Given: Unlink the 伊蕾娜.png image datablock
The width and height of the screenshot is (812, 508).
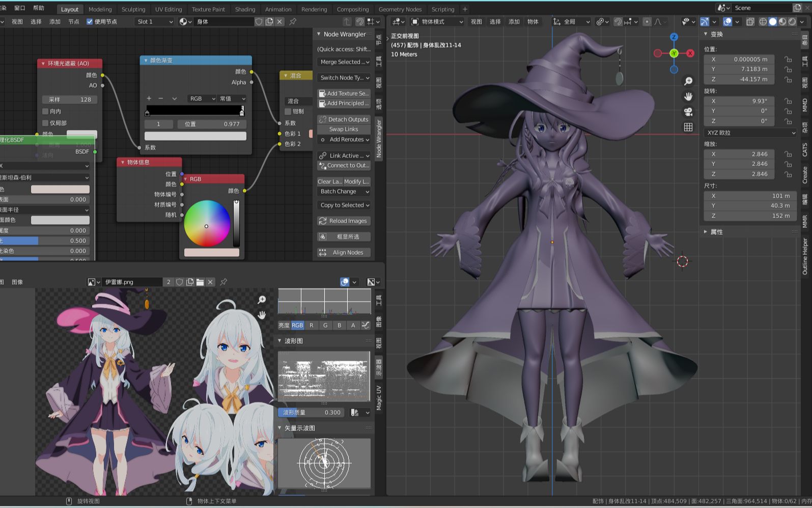Looking at the screenshot, I should (210, 282).
